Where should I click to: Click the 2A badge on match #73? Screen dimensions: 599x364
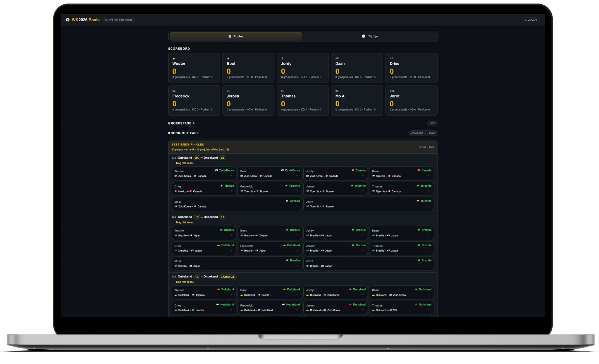click(197, 158)
